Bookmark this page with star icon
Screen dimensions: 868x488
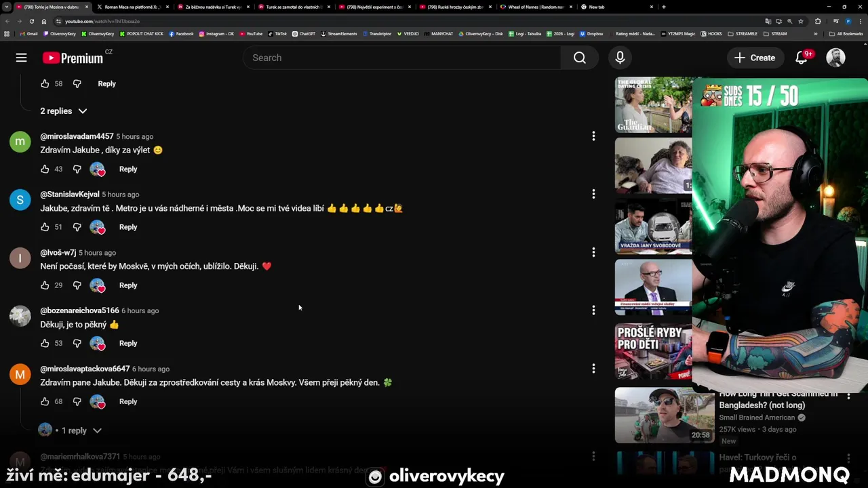coord(800,21)
